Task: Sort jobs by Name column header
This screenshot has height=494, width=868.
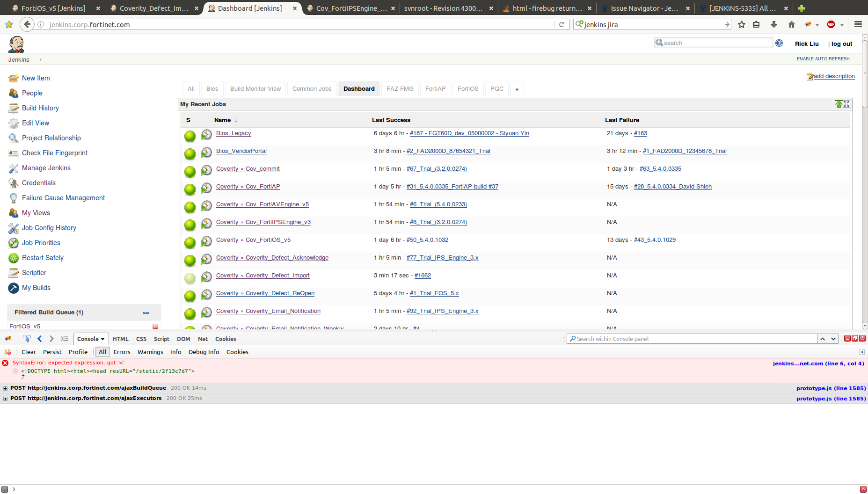Action: point(222,120)
